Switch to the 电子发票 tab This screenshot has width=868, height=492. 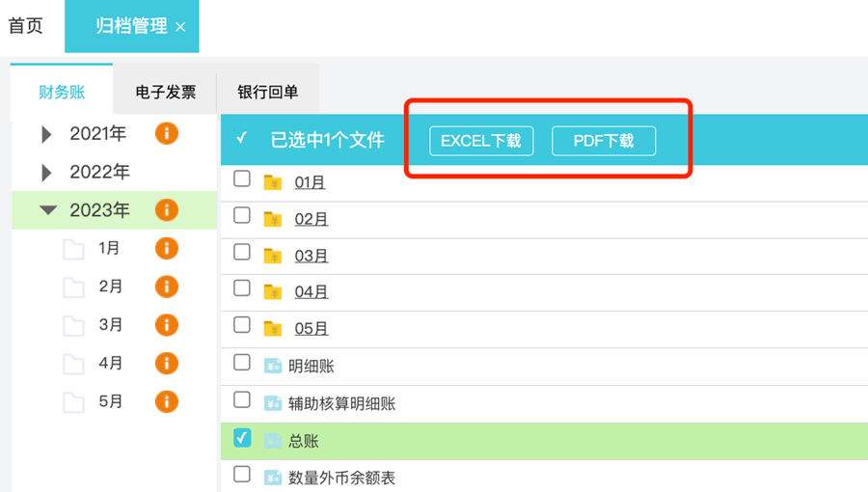pos(166,93)
